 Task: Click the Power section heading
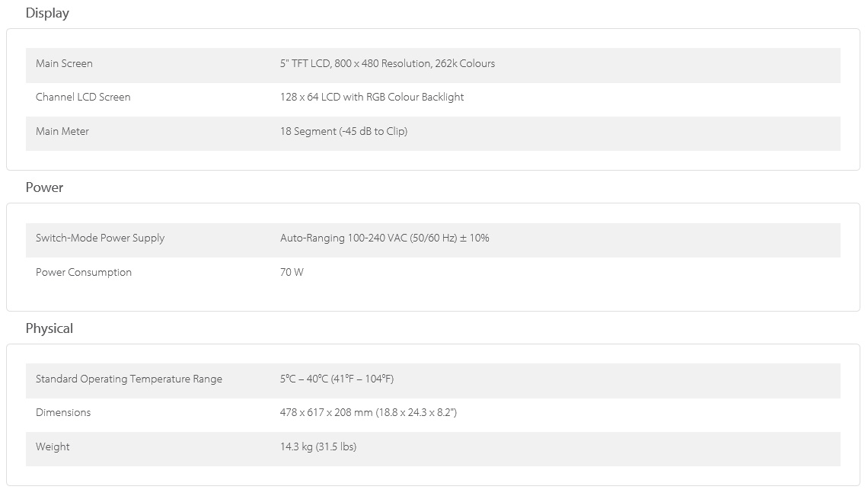44,187
